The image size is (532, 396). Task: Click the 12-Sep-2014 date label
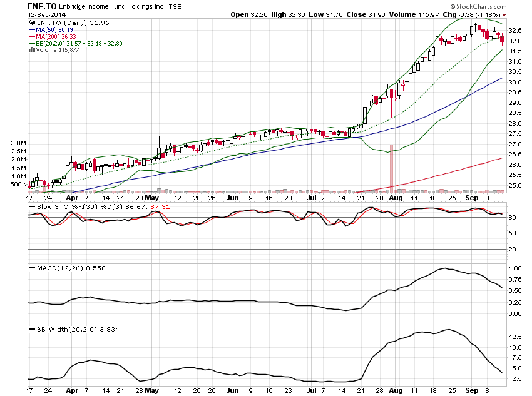click(47, 15)
